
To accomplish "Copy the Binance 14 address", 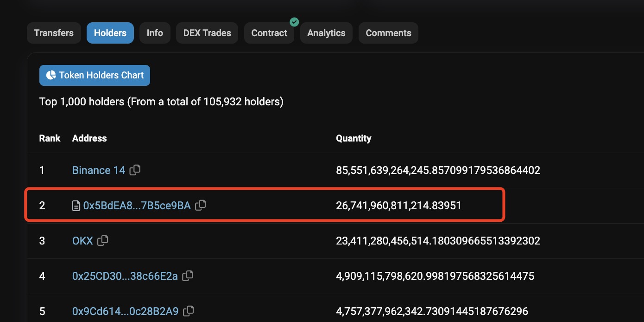I will (135, 170).
